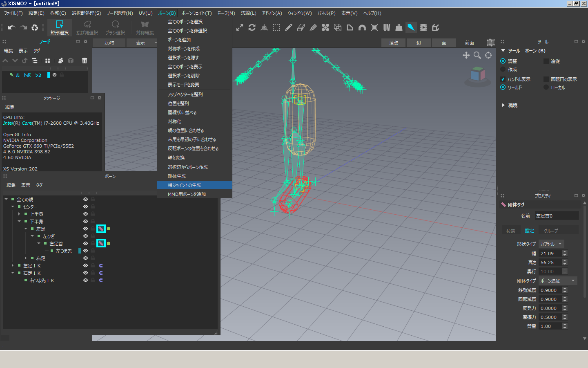Screen dimensions: 588x368
Task: Select the move/scale diagonal arrows tool
Action: tap(240, 27)
